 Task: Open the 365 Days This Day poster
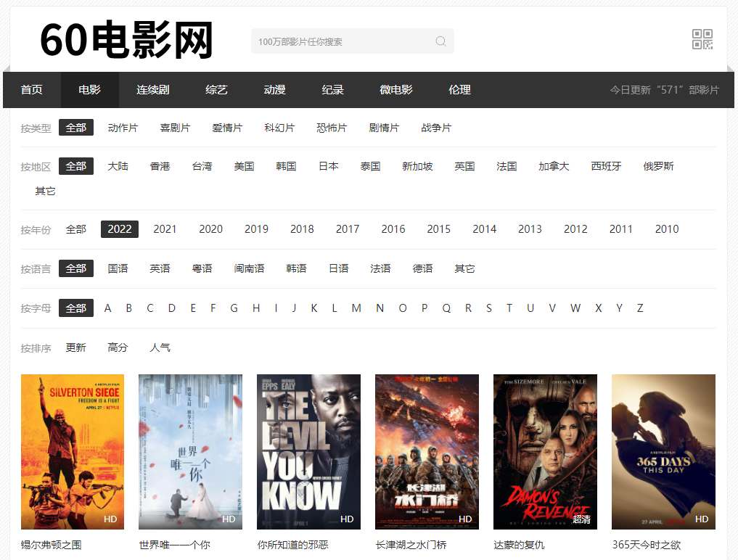664,452
